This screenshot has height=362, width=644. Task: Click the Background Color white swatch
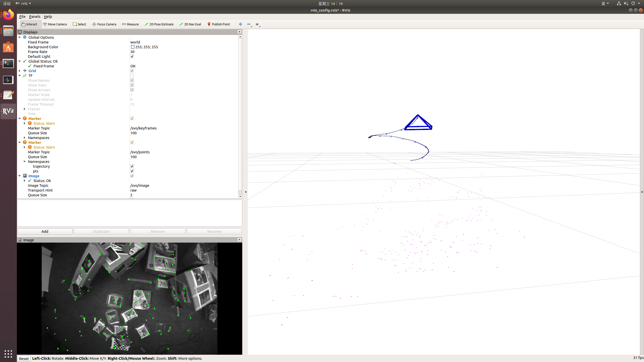133,47
